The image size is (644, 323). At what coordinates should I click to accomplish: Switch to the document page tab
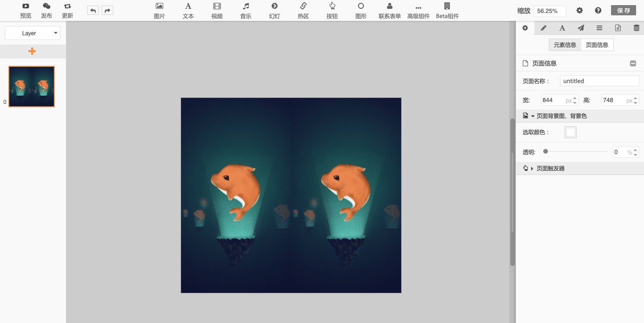pyautogui.click(x=618, y=28)
